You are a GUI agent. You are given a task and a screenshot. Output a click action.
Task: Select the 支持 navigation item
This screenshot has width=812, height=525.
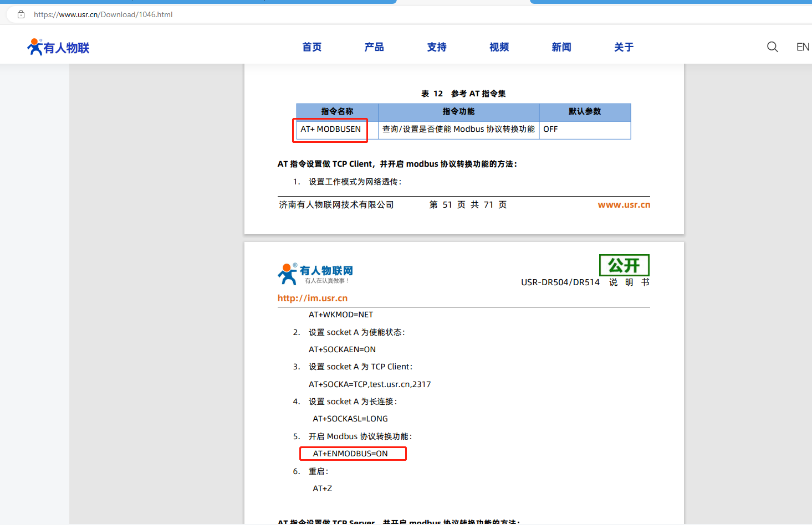click(x=437, y=47)
